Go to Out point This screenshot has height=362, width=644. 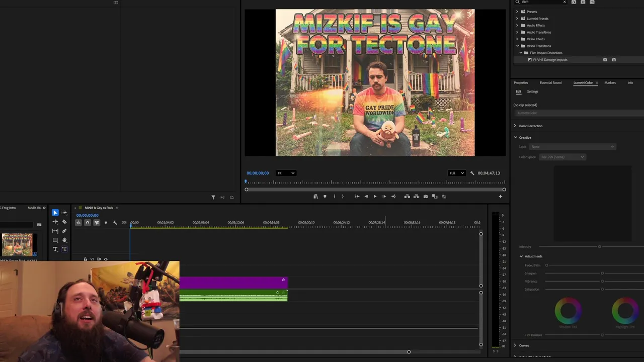[393, 197]
